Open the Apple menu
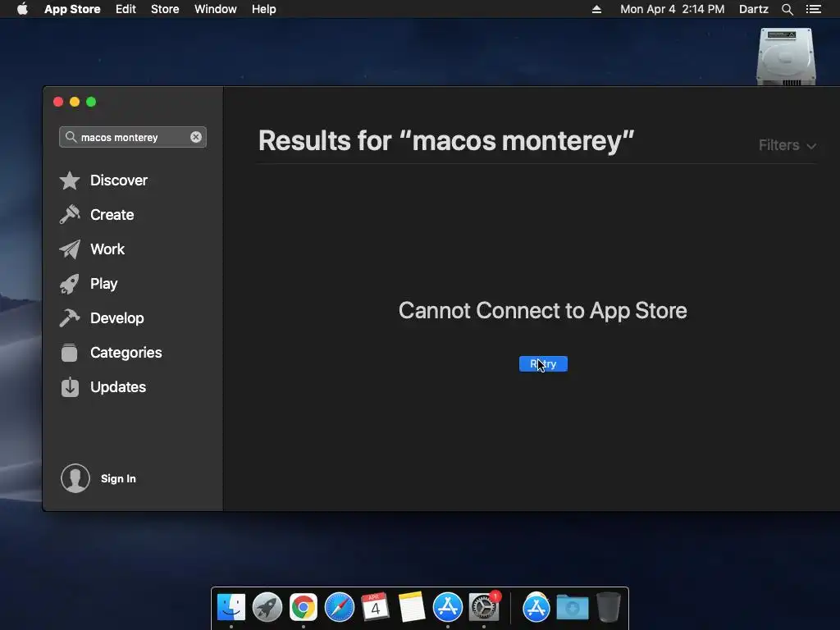Screen dimensions: 840x630 pos(22,9)
